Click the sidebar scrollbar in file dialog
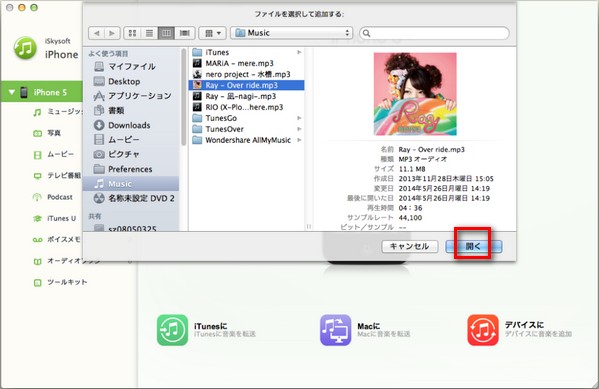Viewport: 599px width, 389px height. [184, 97]
